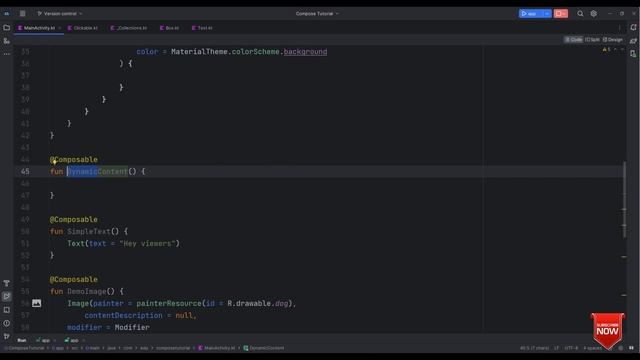This screenshot has width=640, height=360.
Task: Close the MainActivity.kt tab
Action: 60,28
